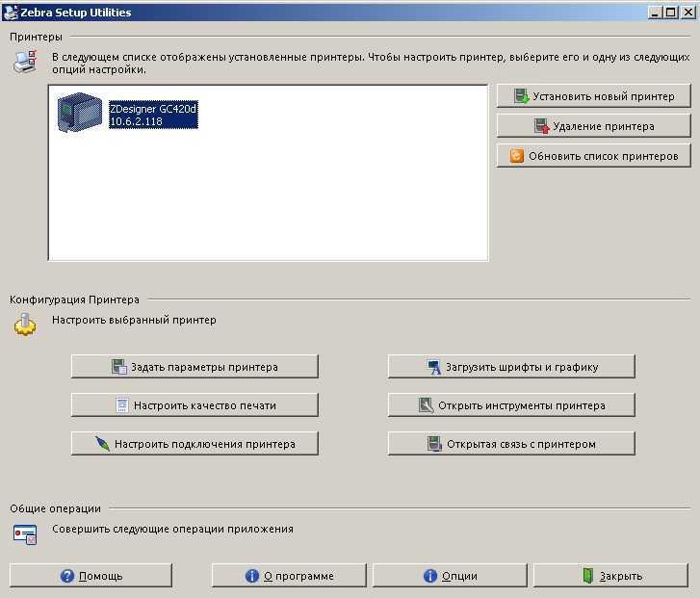
Task: Click Открытая связь с принтером button
Action: [511, 444]
